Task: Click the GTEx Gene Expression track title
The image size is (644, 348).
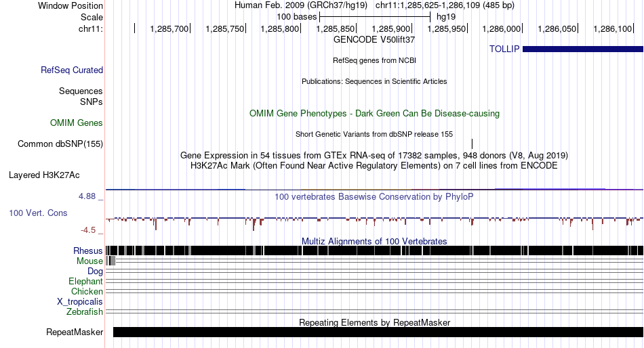Action: click(x=374, y=156)
